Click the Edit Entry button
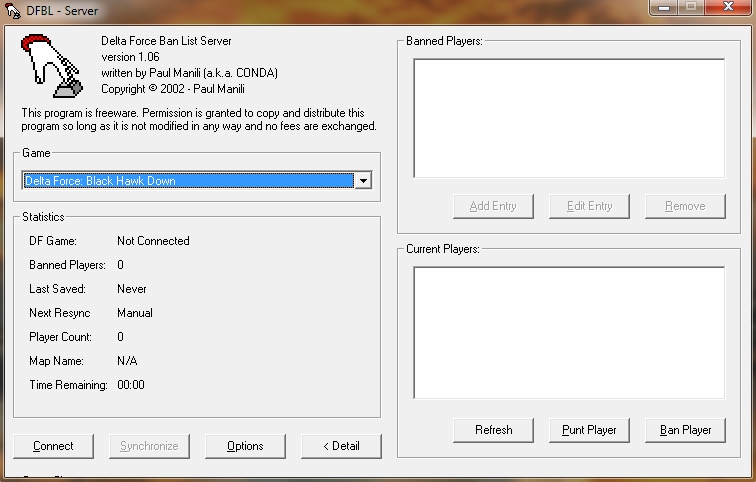The height and width of the screenshot is (482, 756). (589, 206)
